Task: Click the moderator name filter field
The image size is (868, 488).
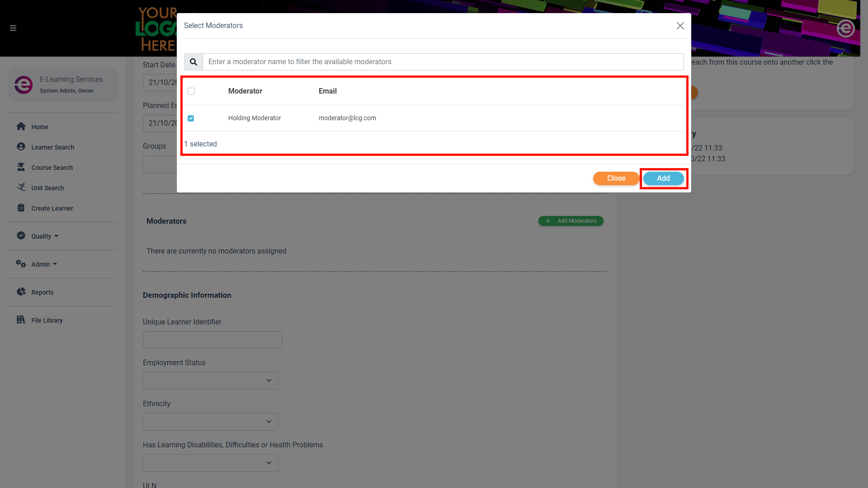Action: coord(443,62)
